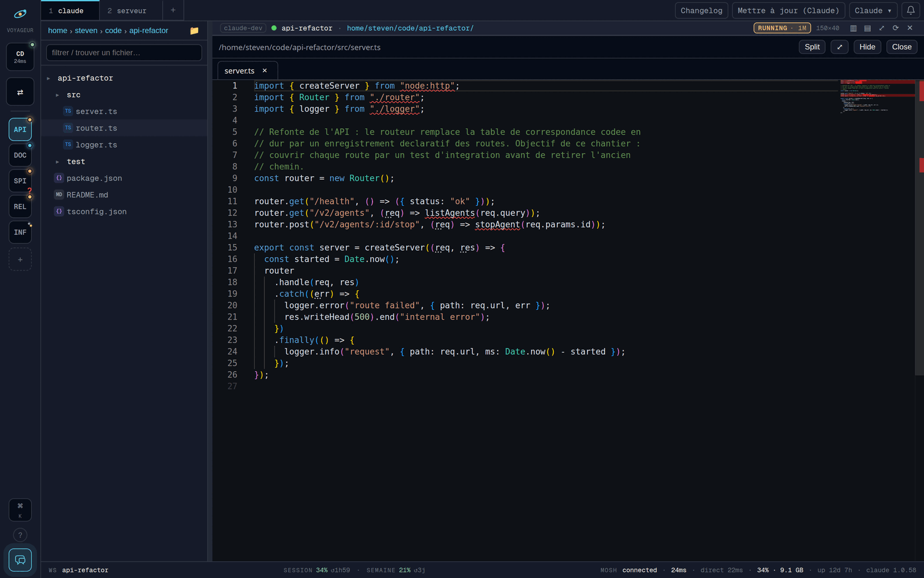Open router.ts in the file tree
This screenshot has height=578, width=924.
pyautogui.click(x=124, y=128)
